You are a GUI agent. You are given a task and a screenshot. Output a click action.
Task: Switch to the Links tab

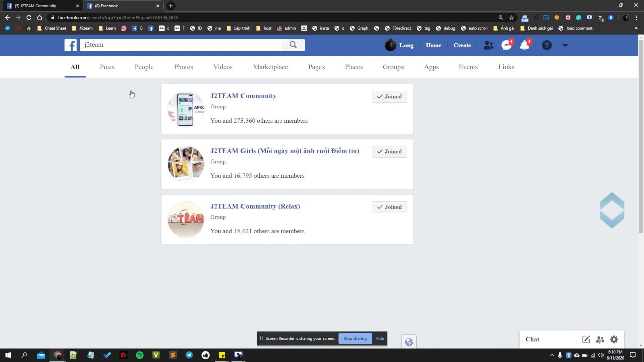pos(506,67)
